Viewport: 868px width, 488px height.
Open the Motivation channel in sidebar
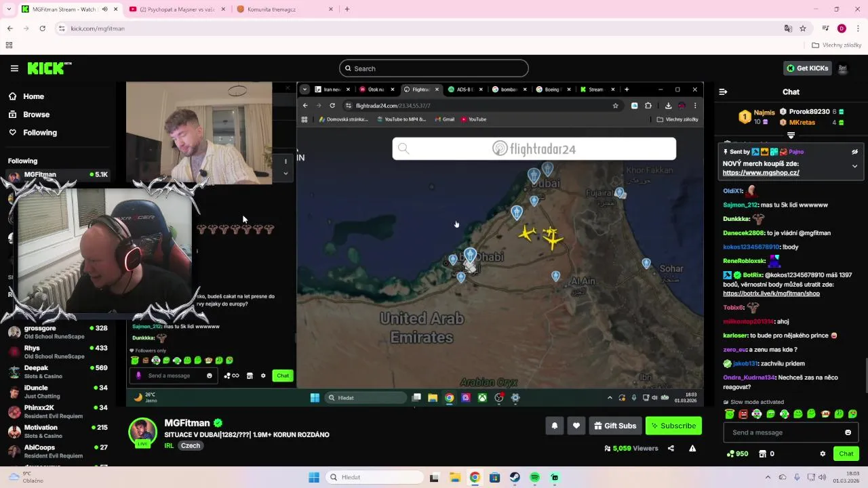pyautogui.click(x=58, y=431)
